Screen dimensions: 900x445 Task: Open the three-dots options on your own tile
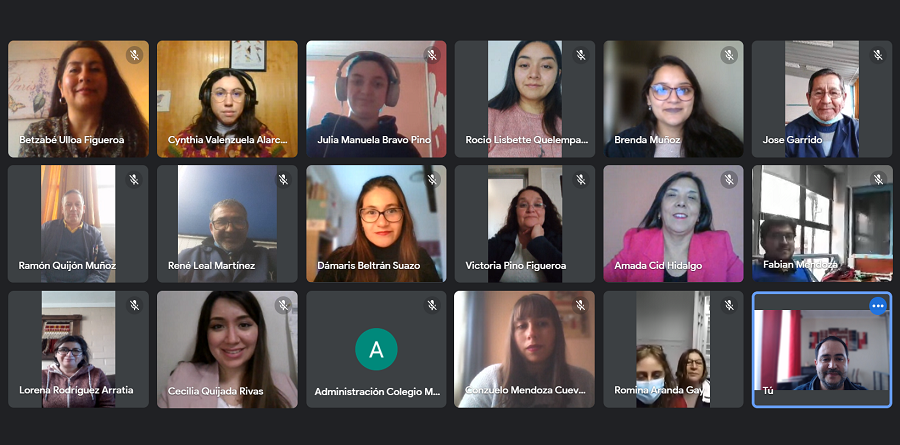tap(878, 306)
